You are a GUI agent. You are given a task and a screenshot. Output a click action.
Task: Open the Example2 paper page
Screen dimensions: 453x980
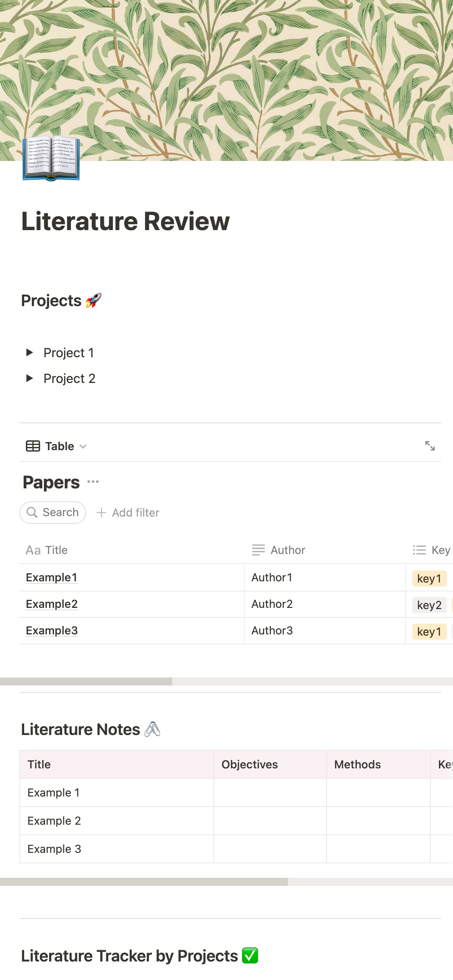coord(52,604)
